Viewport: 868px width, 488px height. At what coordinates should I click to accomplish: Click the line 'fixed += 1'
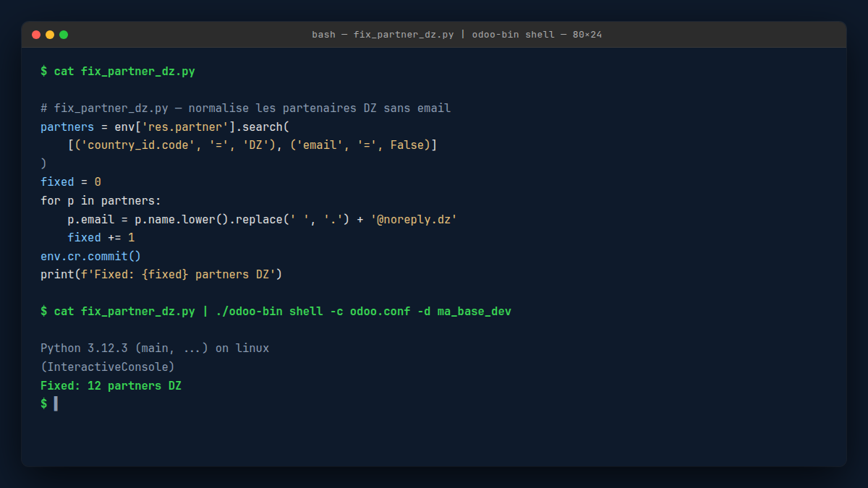click(x=101, y=238)
